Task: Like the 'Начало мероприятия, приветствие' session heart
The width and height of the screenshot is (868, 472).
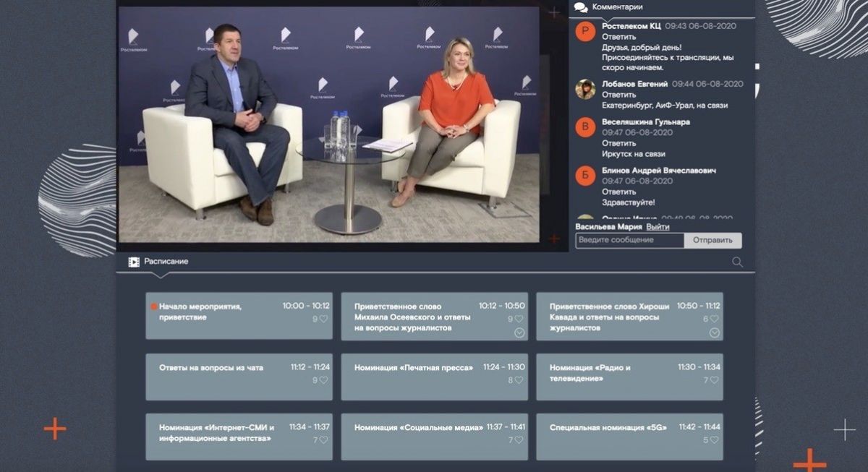Action: pos(324,319)
